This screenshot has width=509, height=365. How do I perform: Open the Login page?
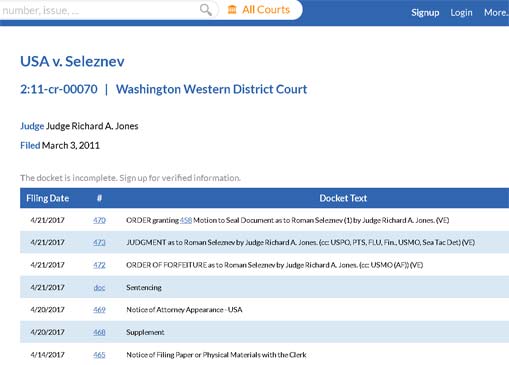(461, 13)
